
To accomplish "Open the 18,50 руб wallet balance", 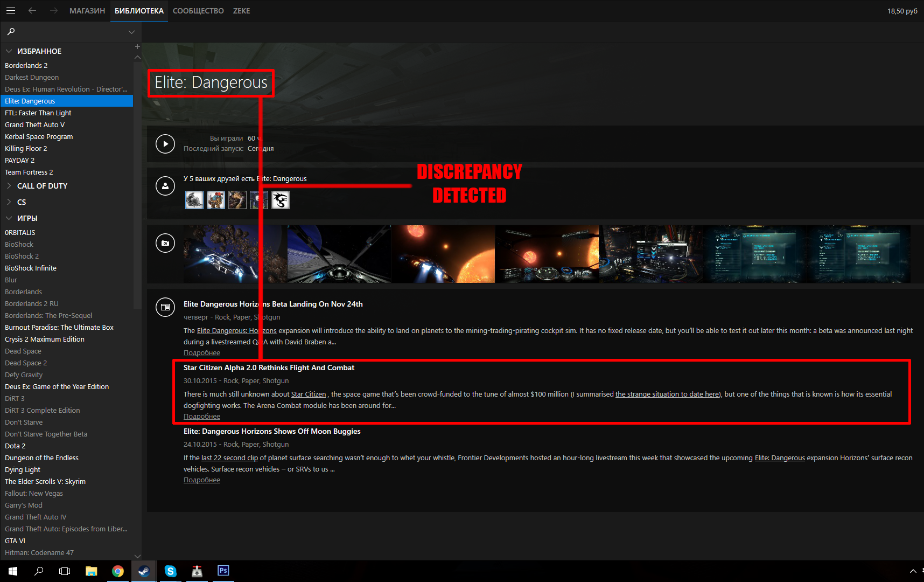I will 902,11.
